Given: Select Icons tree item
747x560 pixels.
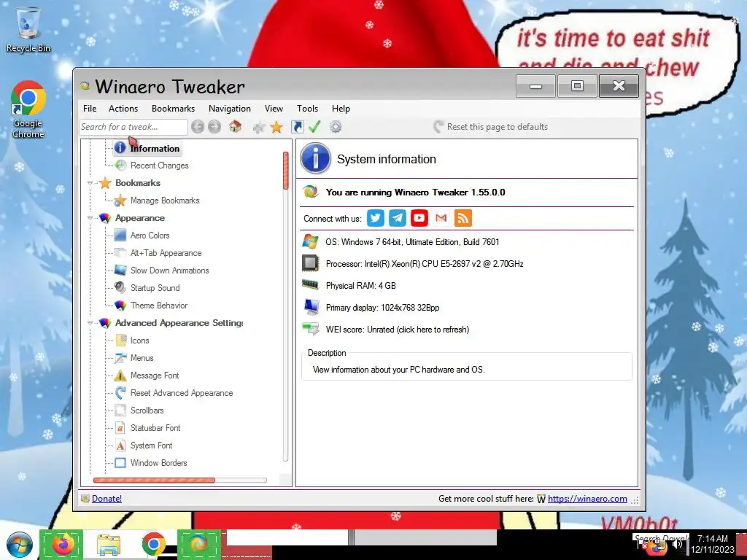Looking at the screenshot, I should (x=139, y=341).
